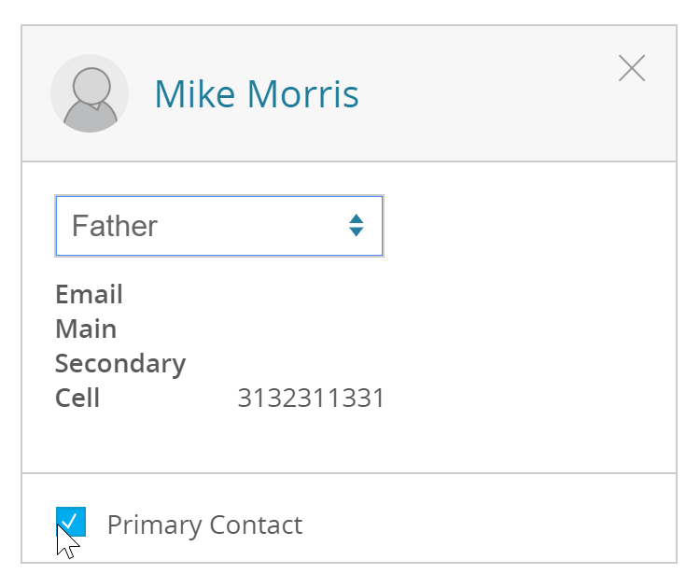700x588 pixels.
Task: Click the Main phone label
Action: click(x=86, y=329)
